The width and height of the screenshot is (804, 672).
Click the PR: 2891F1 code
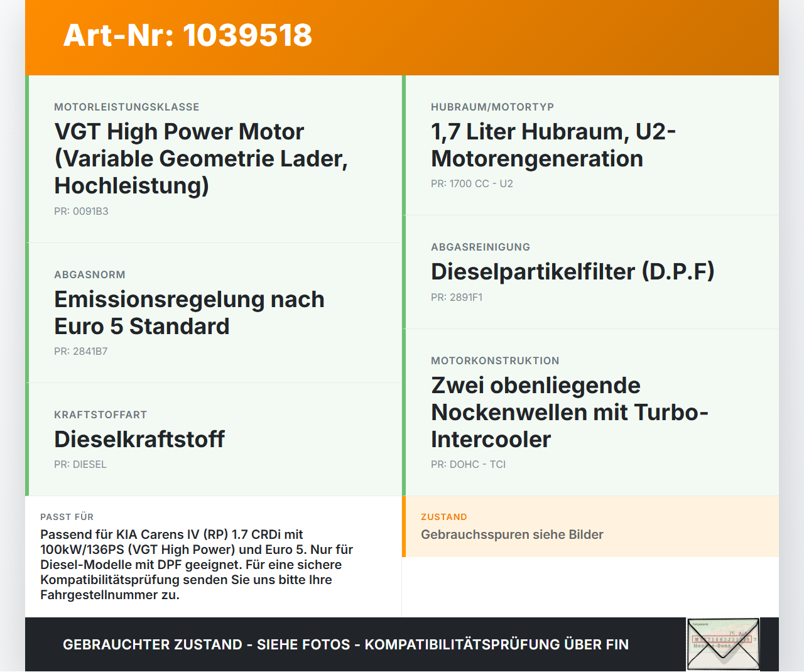[x=457, y=297]
